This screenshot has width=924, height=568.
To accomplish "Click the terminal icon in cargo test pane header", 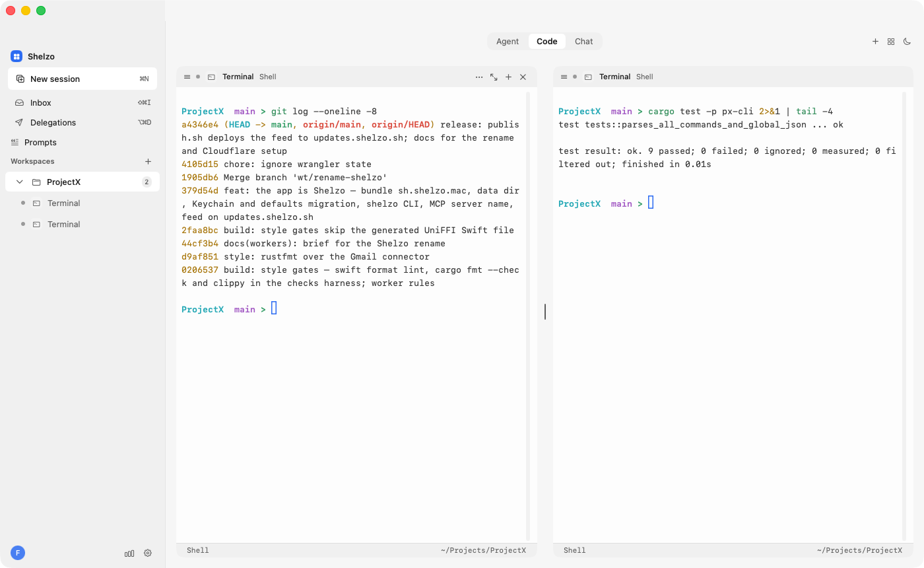I will [588, 77].
